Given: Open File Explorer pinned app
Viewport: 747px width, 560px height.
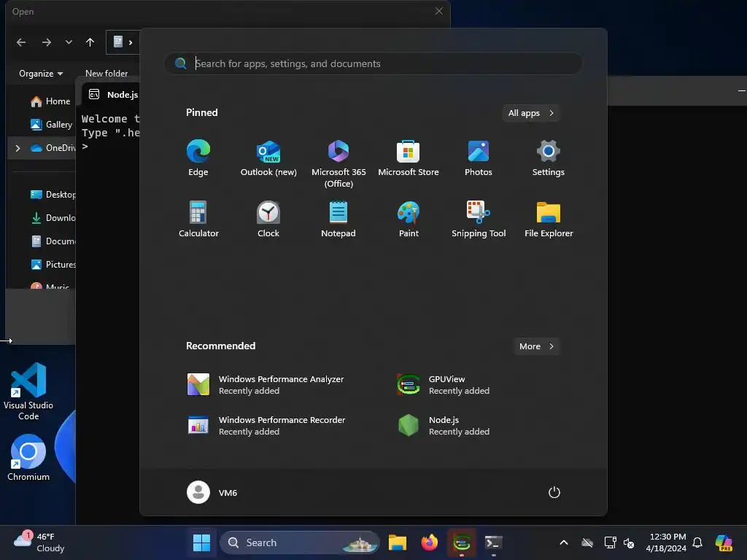Looking at the screenshot, I should (549, 219).
